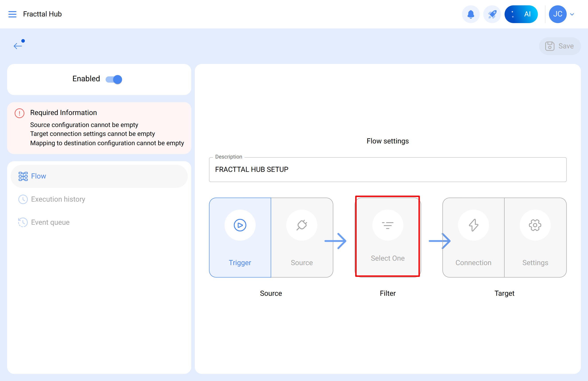Image resolution: width=588 pixels, height=381 pixels.
Task: Toggle the Enabled switch off
Action: click(x=114, y=79)
